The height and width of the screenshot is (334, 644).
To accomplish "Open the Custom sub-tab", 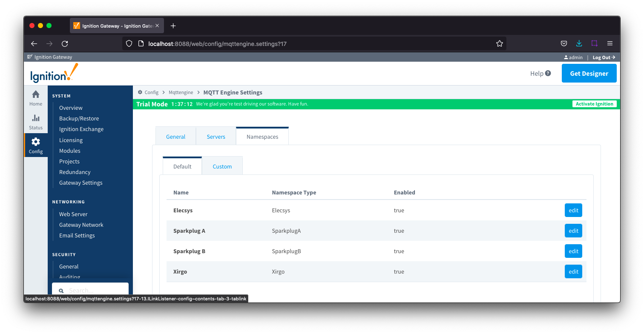I will pyautogui.click(x=222, y=166).
